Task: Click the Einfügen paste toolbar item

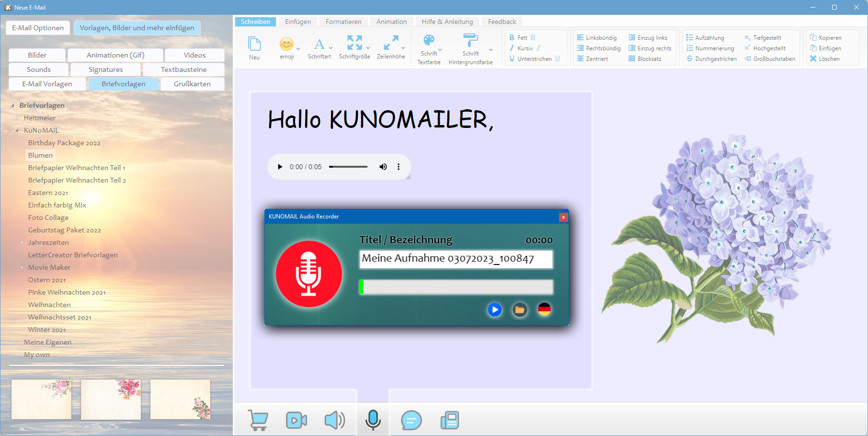Action: pos(825,48)
